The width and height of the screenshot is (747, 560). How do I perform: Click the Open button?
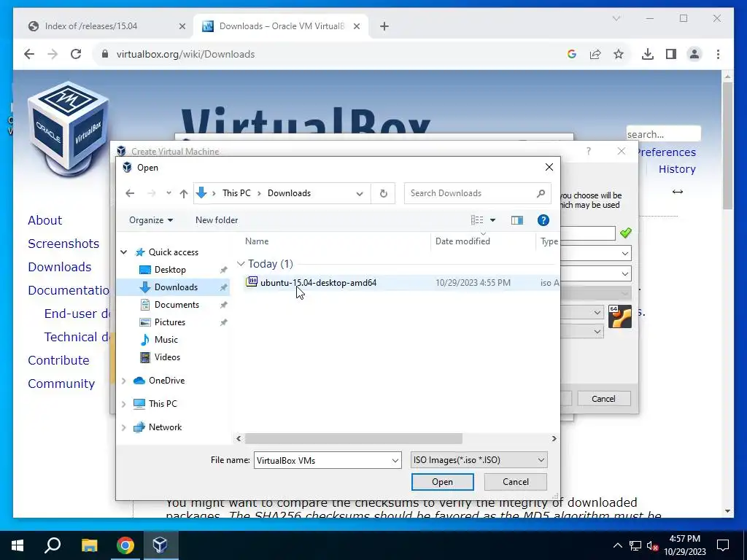click(442, 482)
